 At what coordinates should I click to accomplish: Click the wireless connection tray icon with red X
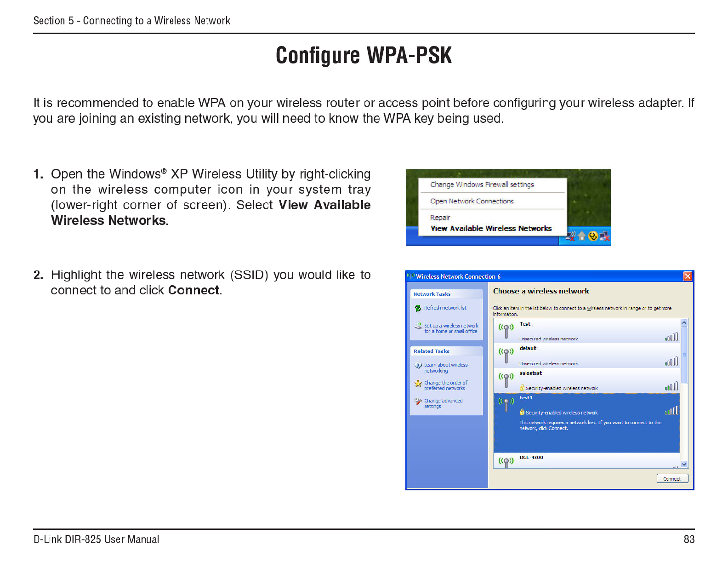coord(570,236)
